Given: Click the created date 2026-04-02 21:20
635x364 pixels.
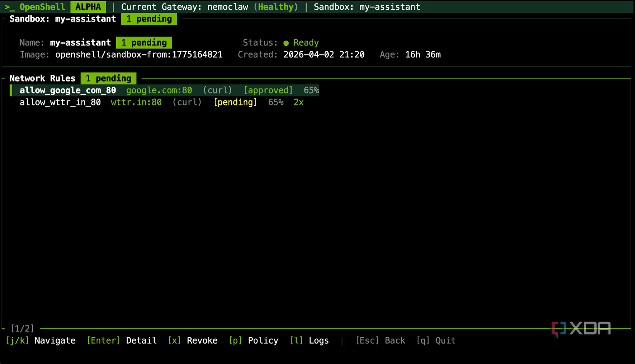Looking at the screenshot, I should click(324, 55).
